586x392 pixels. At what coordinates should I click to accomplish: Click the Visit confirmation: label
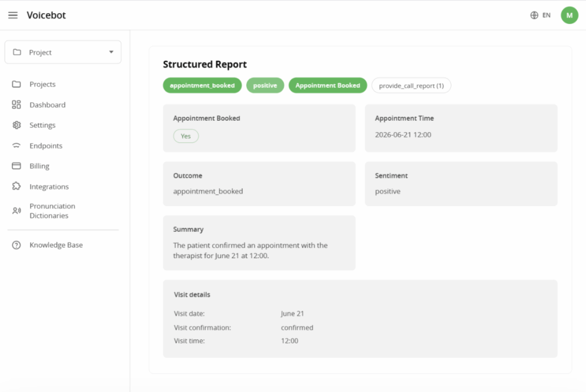pos(202,327)
